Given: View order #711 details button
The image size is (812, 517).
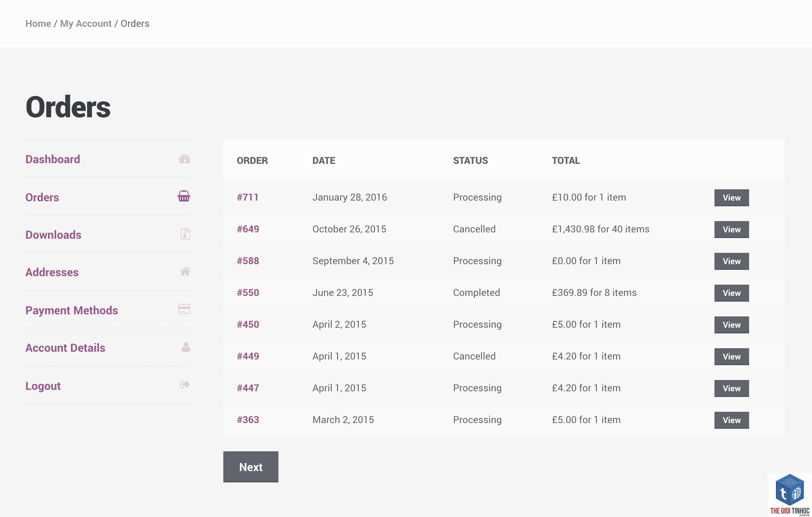Looking at the screenshot, I should pyautogui.click(x=732, y=198).
